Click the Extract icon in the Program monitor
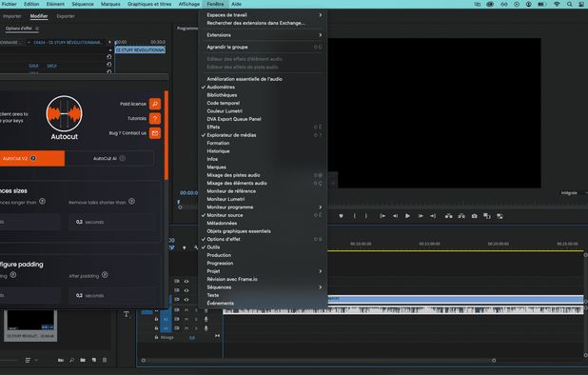Image resolution: width=588 pixels, height=375 pixels. click(461, 216)
